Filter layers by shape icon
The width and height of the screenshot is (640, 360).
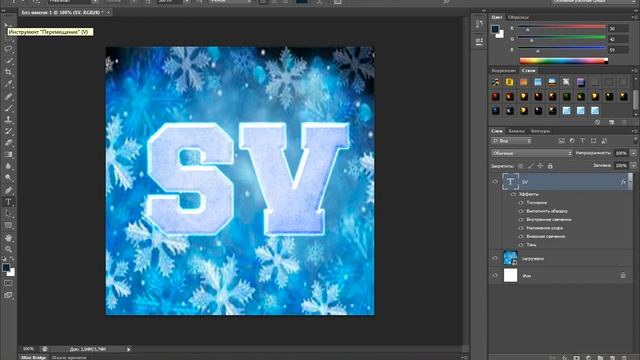tap(593, 141)
